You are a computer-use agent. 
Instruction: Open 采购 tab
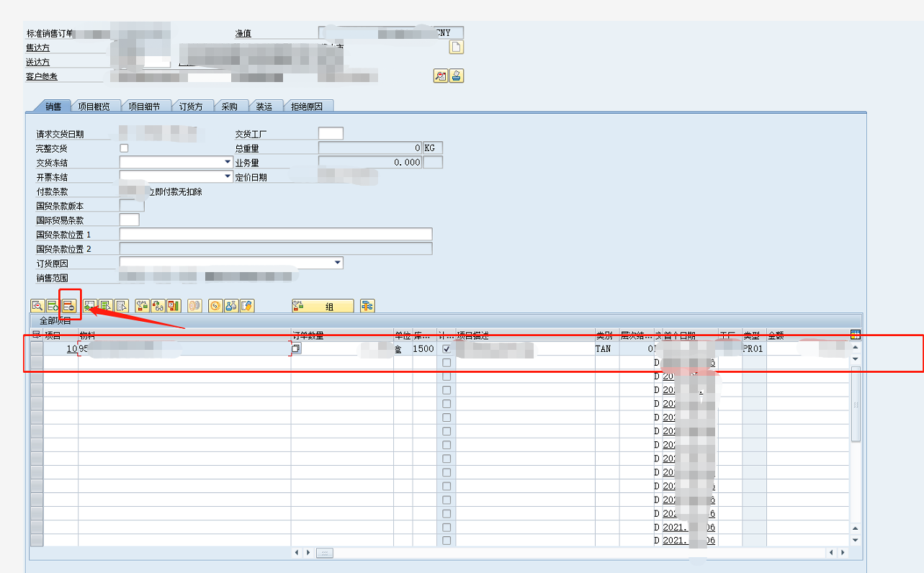(x=230, y=106)
